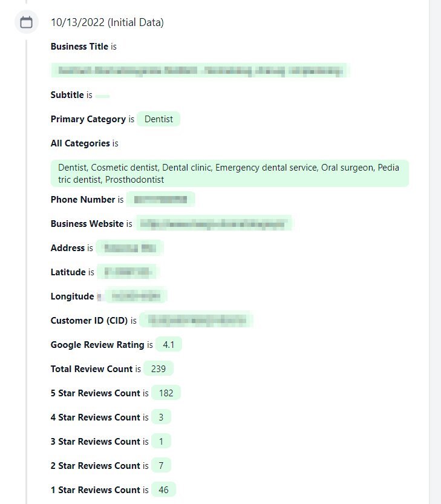441x504 pixels.
Task: Click the 2 Star Reviews Count value 7
Action: 161,465
